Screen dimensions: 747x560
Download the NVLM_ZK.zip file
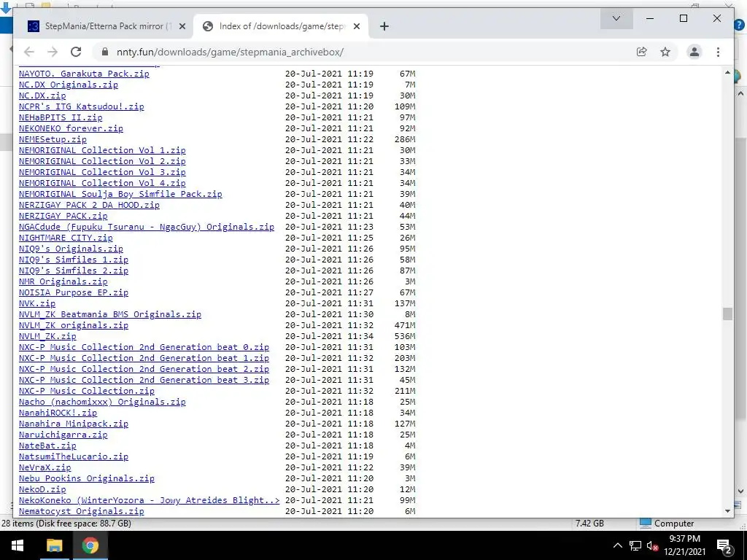(x=47, y=337)
